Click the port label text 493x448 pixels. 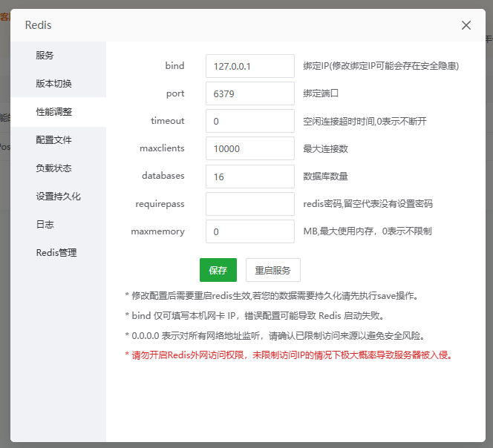point(175,94)
